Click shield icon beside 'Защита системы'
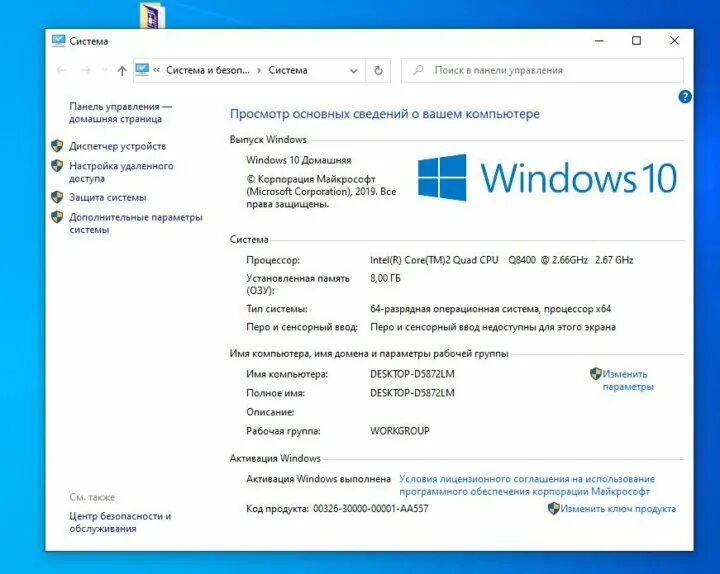The height and width of the screenshot is (574, 720). 57,197
